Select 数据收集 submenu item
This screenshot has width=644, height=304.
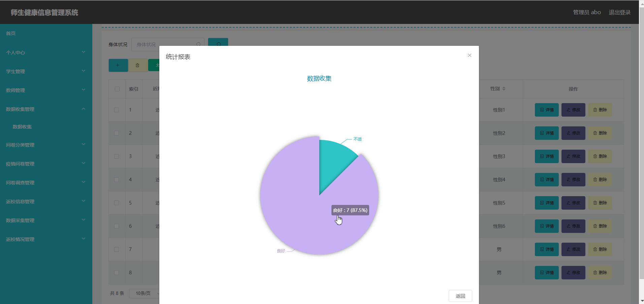22,127
